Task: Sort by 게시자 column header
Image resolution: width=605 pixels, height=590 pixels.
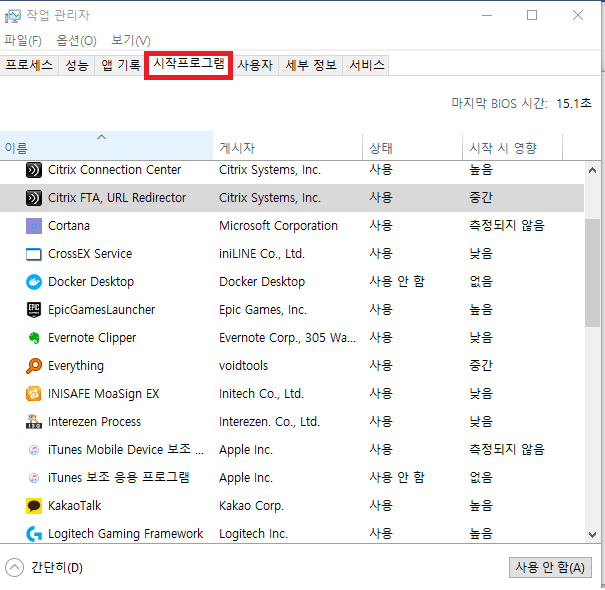Action: (287, 147)
